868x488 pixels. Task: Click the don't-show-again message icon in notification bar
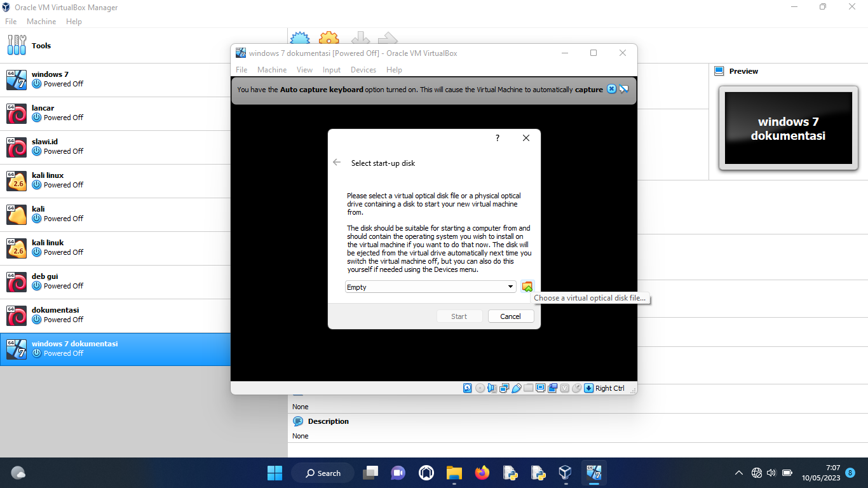624,89
